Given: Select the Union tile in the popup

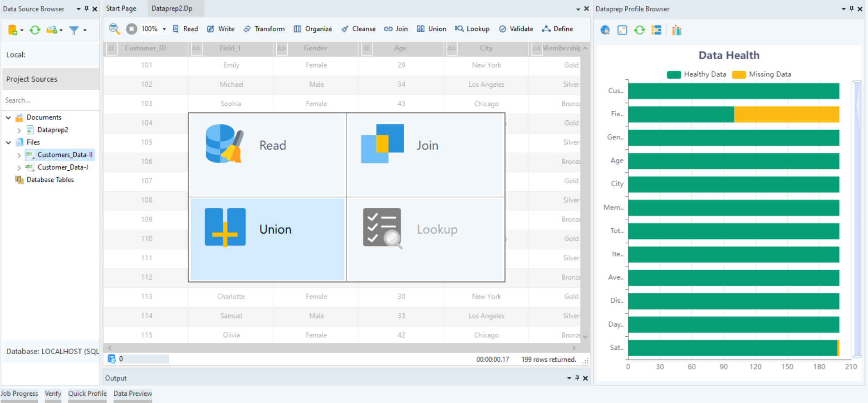Looking at the screenshot, I should coord(267,239).
